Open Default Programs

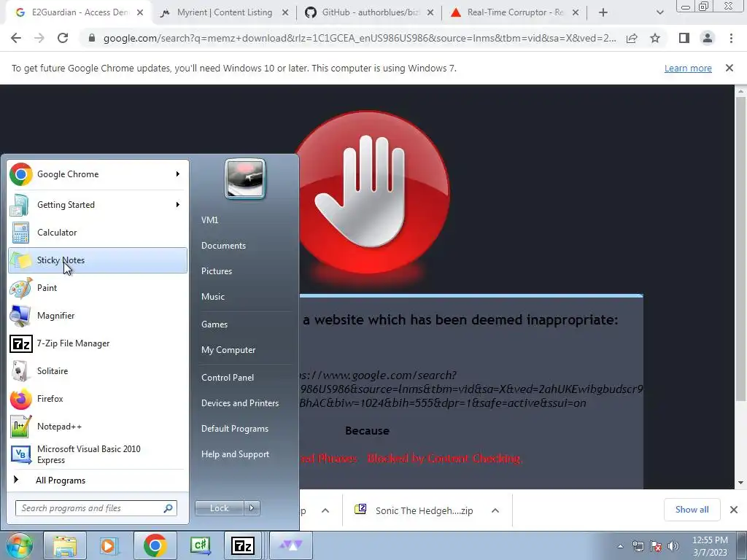(x=234, y=429)
